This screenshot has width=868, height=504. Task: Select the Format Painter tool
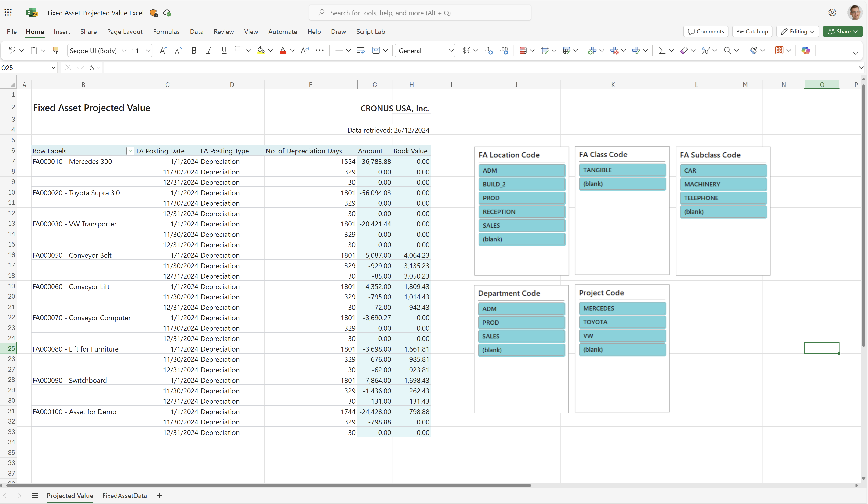click(55, 50)
